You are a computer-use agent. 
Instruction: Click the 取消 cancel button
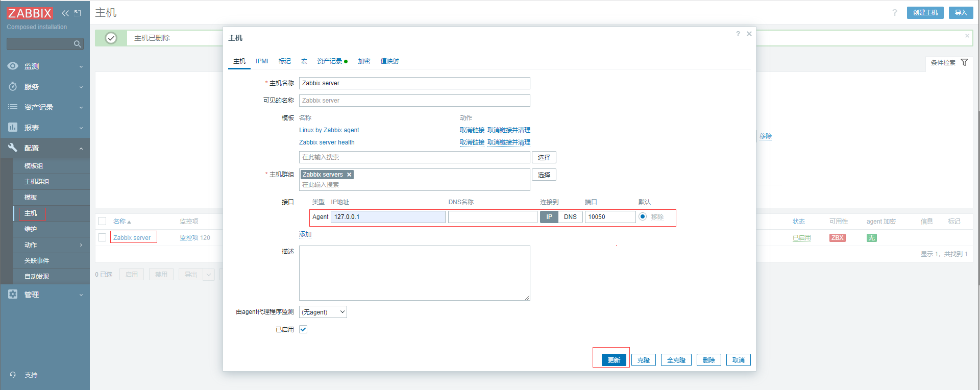tap(739, 360)
